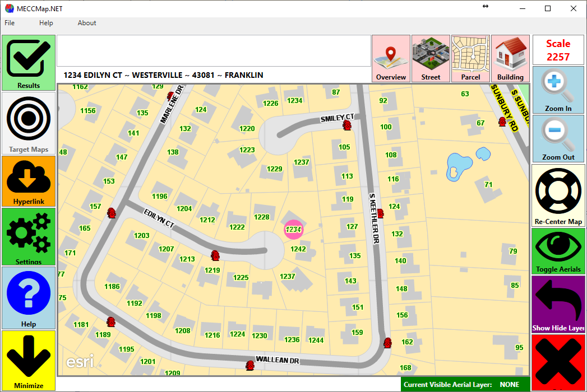
Task: Switch to Building map view
Action: 510,58
